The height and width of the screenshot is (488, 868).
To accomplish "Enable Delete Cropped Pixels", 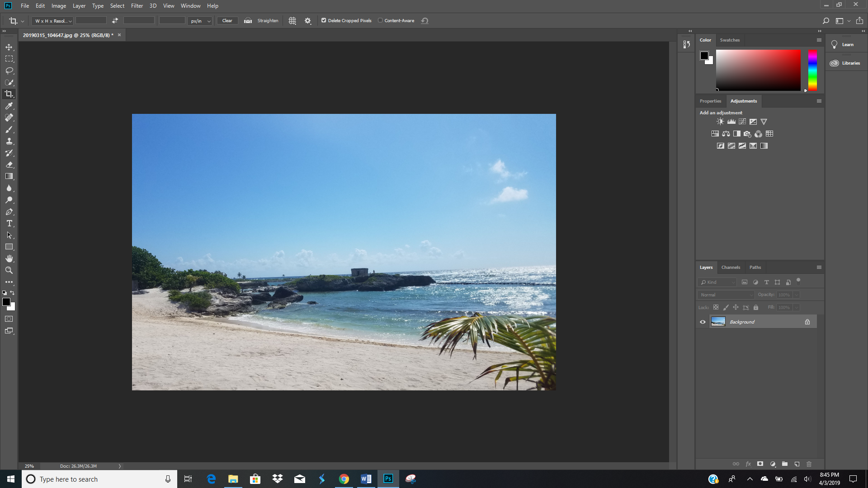I will pyautogui.click(x=324, y=20).
